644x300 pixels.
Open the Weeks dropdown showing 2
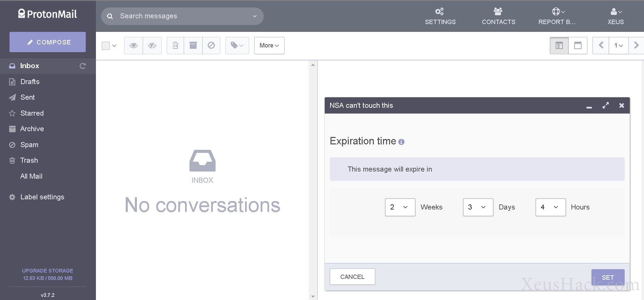[400, 207]
